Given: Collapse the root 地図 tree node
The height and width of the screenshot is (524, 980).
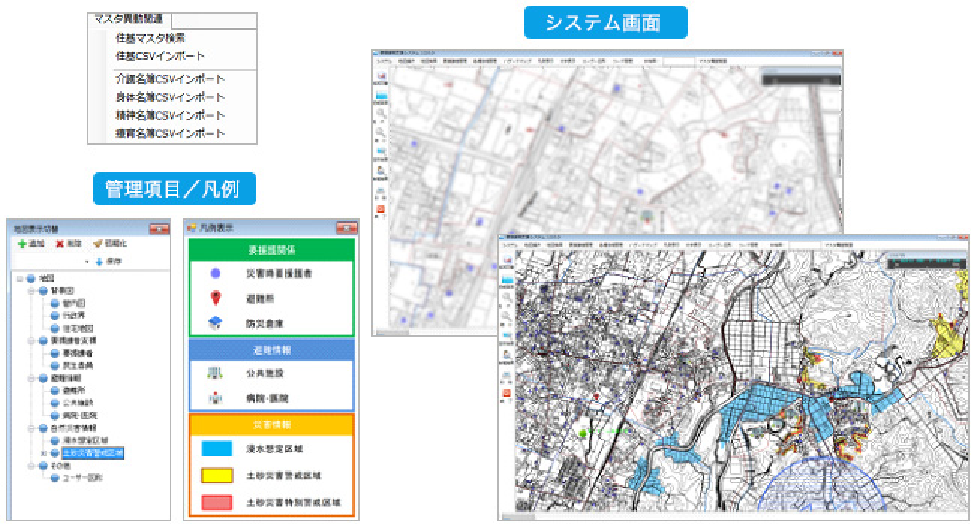Looking at the screenshot, I should (20, 279).
